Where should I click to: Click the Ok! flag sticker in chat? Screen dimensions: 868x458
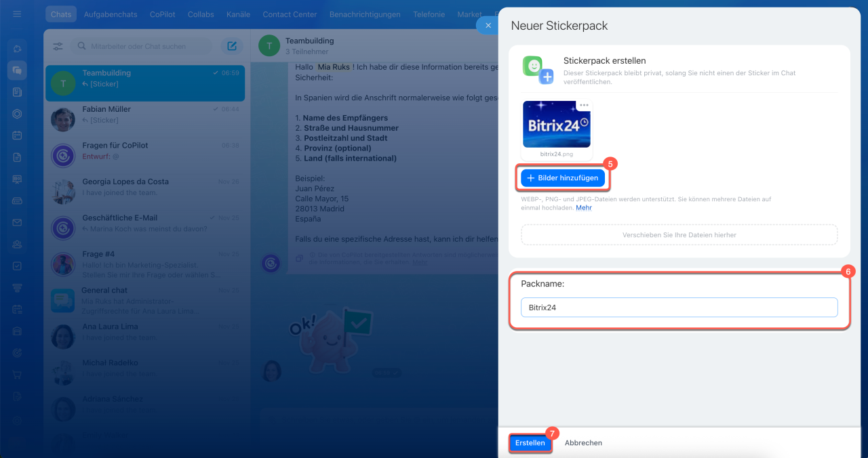point(330,339)
